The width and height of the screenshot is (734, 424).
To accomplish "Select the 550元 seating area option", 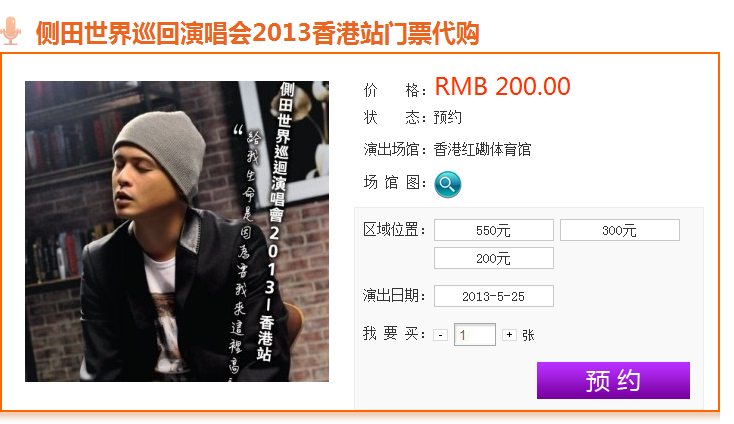I will pyautogui.click(x=494, y=230).
